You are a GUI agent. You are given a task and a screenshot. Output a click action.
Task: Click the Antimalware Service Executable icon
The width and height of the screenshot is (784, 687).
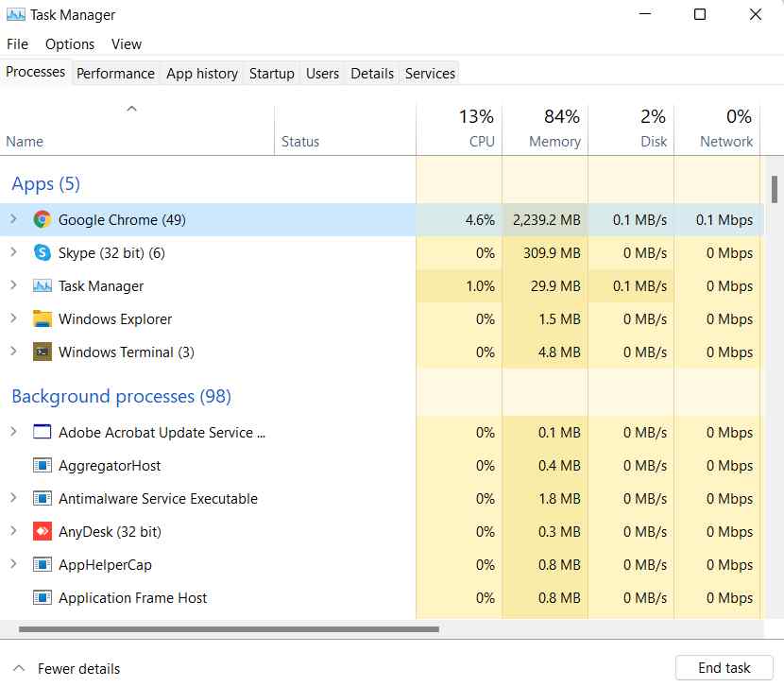coord(42,498)
